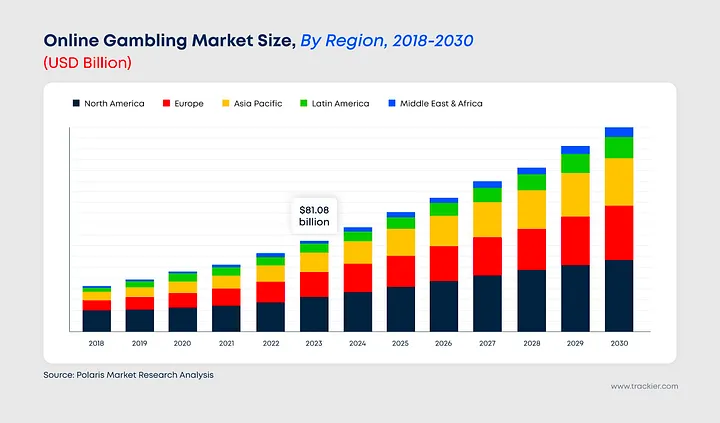This screenshot has width=720, height=423.
Task: Click the Middle East & Africa segment of 2030 bar
Action: point(619,132)
